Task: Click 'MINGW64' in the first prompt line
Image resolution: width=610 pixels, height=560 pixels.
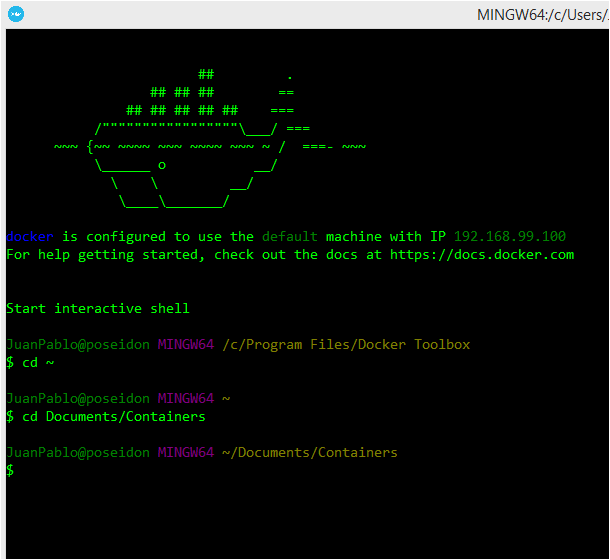Action: pyautogui.click(x=186, y=344)
